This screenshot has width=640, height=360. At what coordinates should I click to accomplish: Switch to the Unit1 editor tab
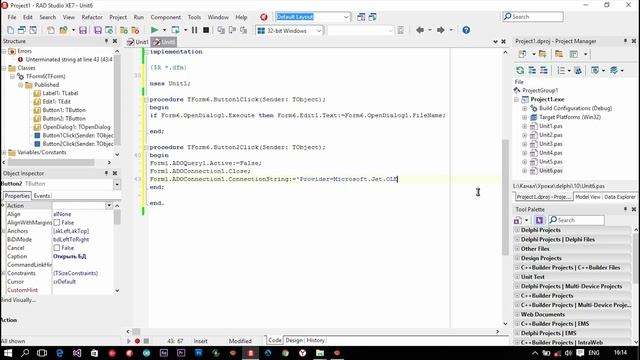[x=138, y=42]
